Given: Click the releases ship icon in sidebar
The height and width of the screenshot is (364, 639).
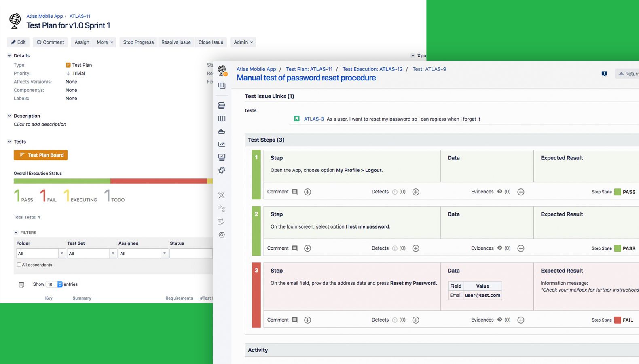Looking at the screenshot, I should 222,131.
